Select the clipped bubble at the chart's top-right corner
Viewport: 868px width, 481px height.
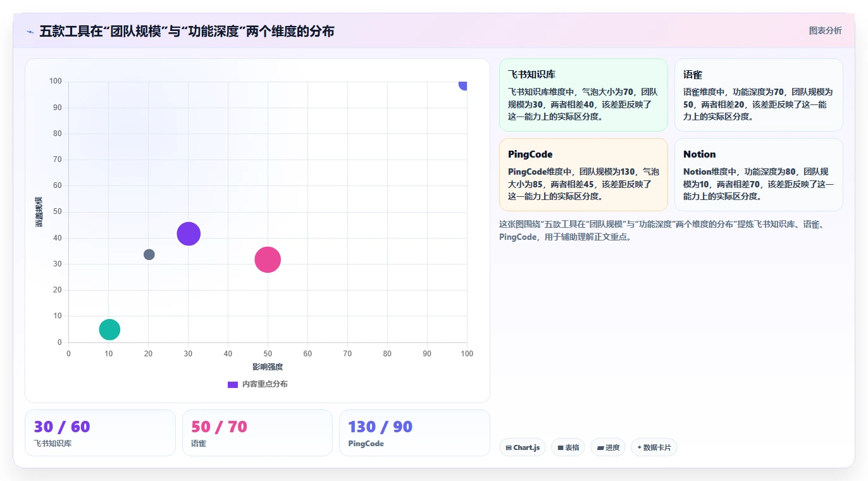pos(463,85)
